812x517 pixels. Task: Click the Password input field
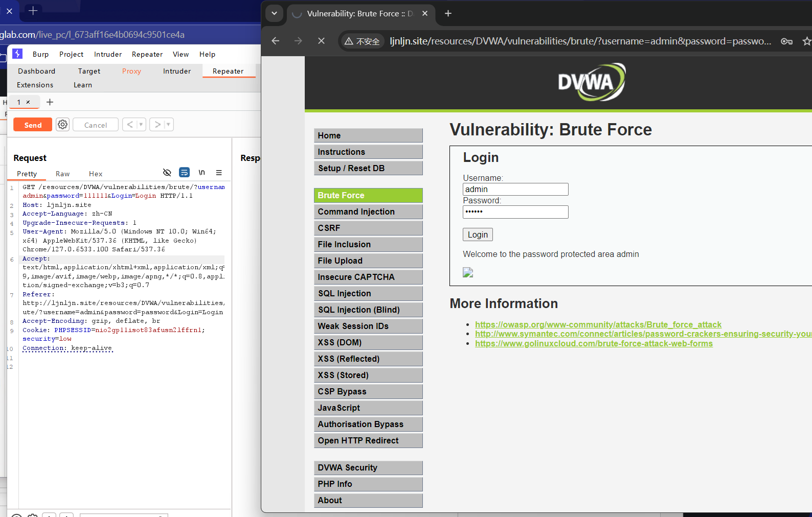click(x=515, y=212)
